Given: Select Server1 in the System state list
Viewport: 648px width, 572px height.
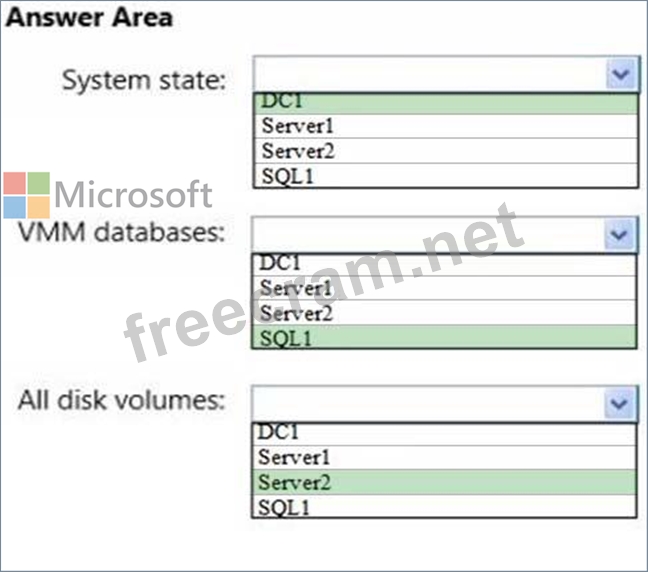Looking at the screenshot, I should 446,126.
